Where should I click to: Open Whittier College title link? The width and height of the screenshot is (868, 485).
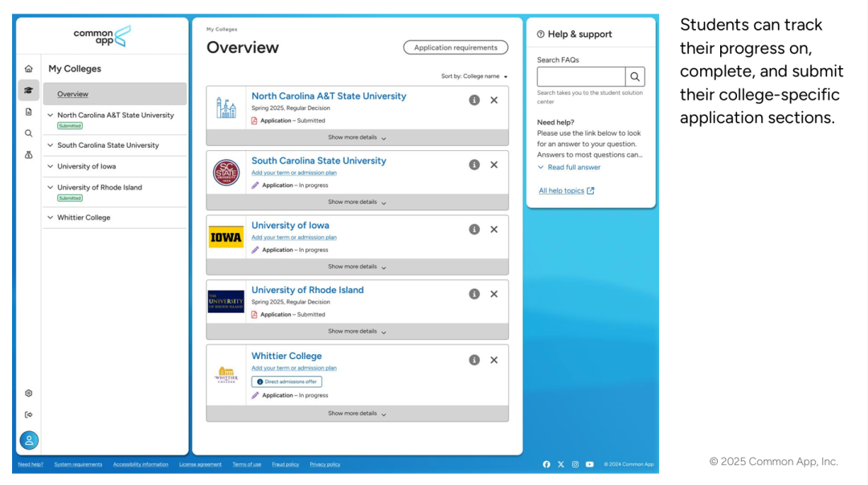[286, 356]
